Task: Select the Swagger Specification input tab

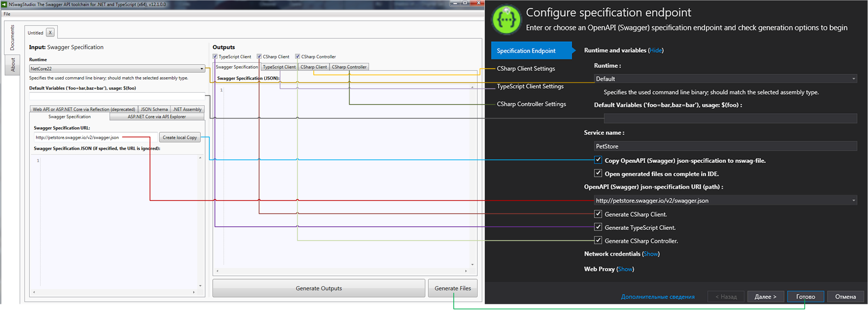Action: click(x=69, y=117)
